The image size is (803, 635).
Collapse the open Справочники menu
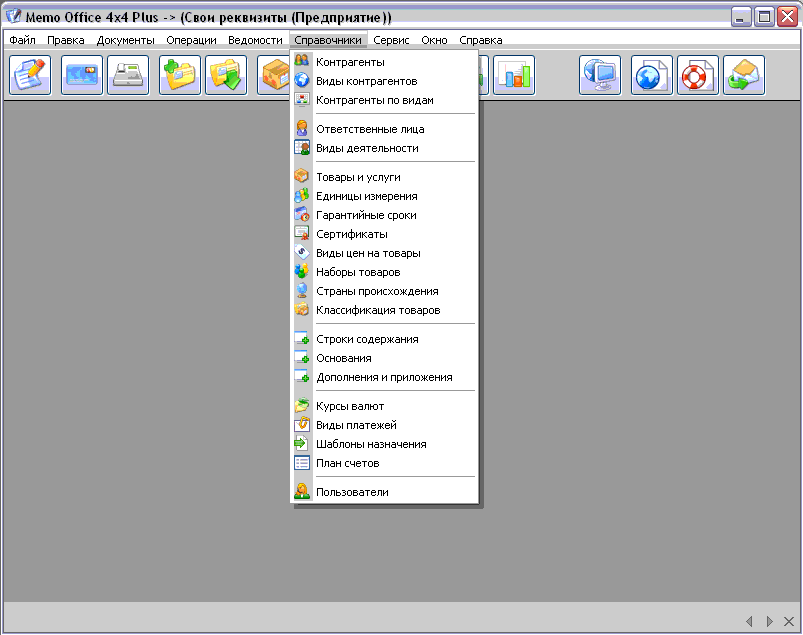pos(328,40)
